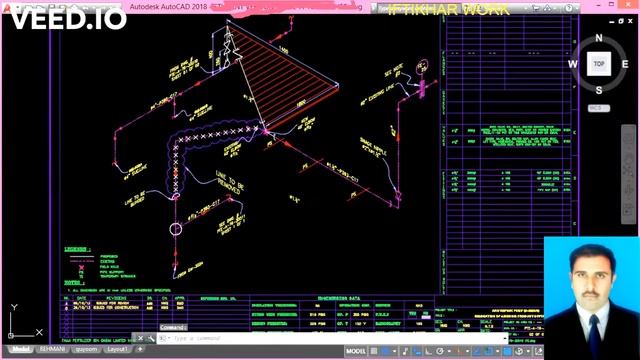Open the snap mode settings dropdown arrow

click(x=394, y=351)
